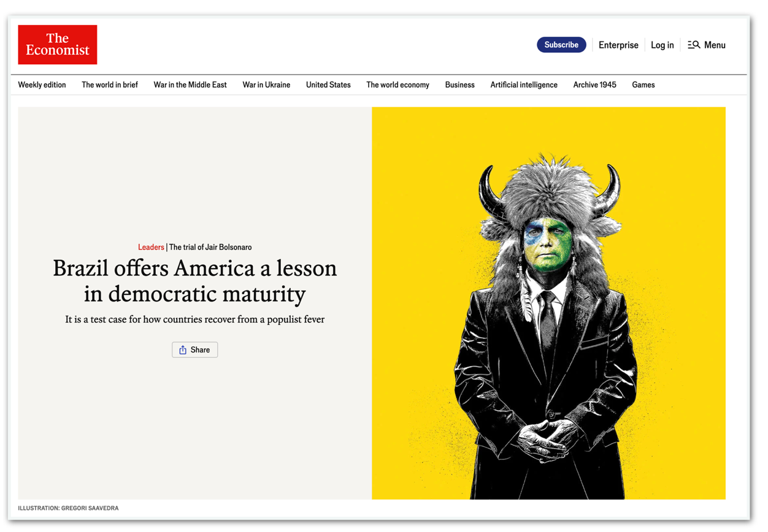This screenshot has width=768, height=532.
Task: Click The trial of Jair Bolsonaro text
Action: pos(210,247)
